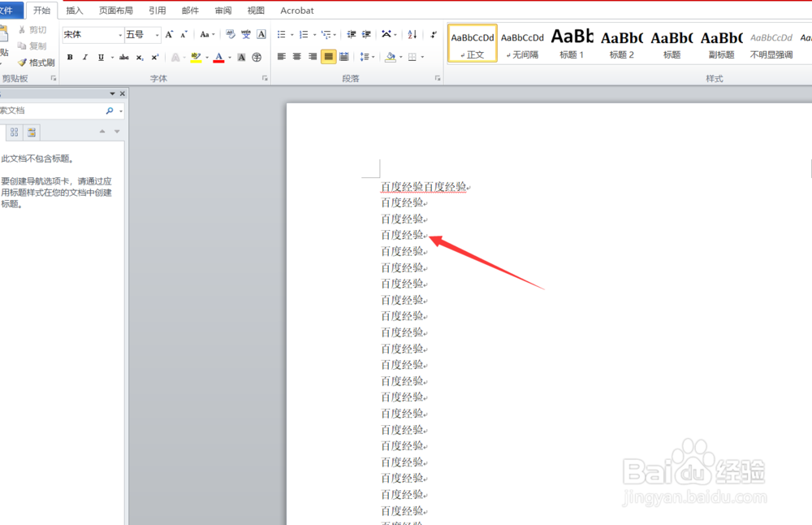Open the 引用 (References) tab

click(x=157, y=11)
